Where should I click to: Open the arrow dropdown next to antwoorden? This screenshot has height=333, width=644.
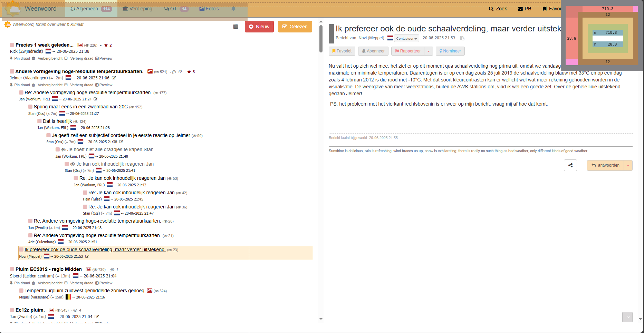click(628, 165)
